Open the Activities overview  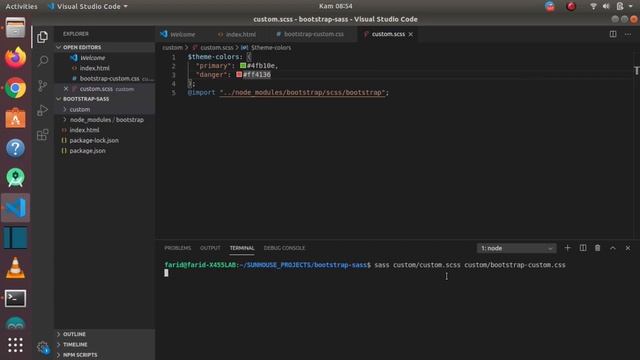click(21, 6)
